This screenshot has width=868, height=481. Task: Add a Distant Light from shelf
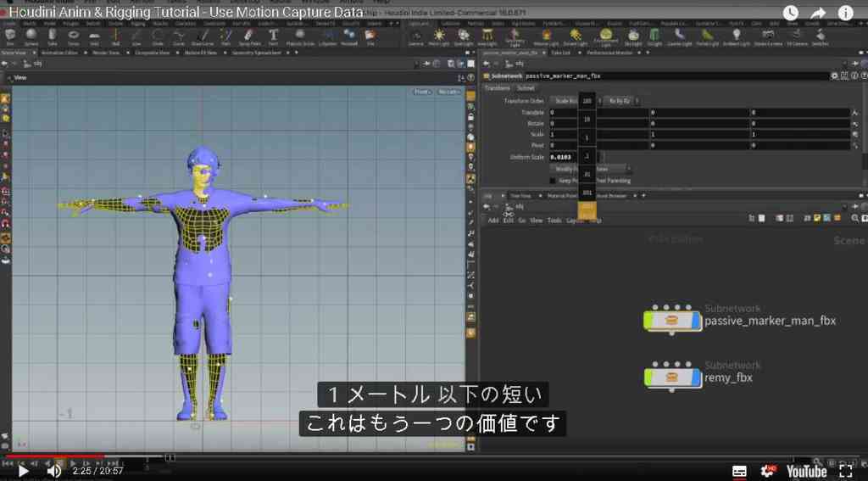[576, 37]
